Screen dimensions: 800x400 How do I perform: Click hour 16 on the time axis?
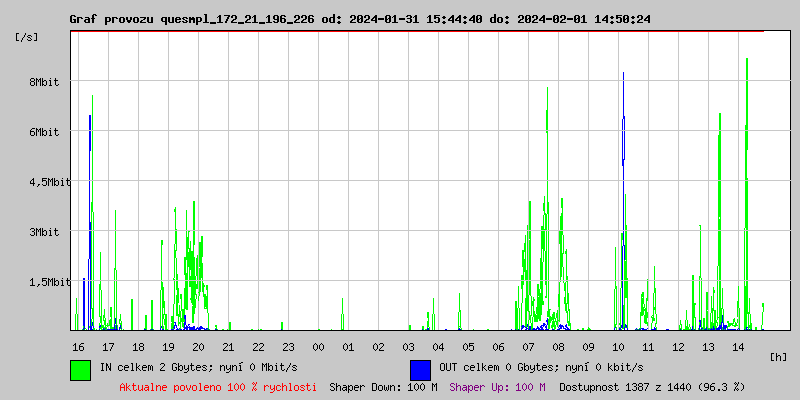(78, 346)
